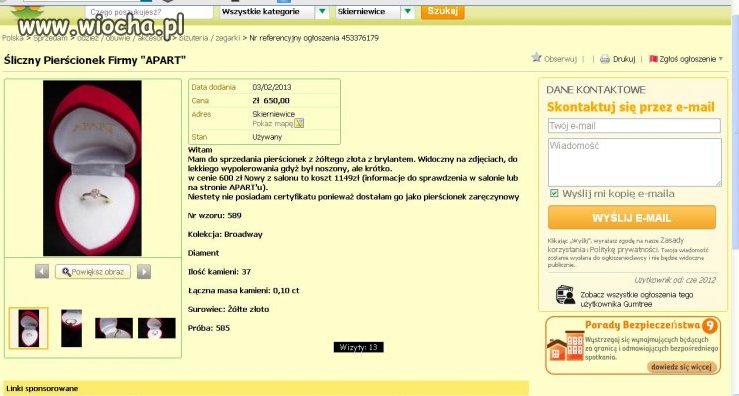Click the text Próba: 585
The width and height of the screenshot is (739, 396).
tap(209, 328)
